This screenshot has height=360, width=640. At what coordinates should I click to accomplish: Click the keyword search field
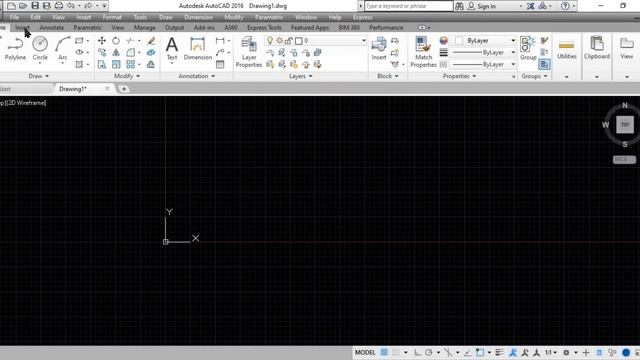tap(409, 6)
